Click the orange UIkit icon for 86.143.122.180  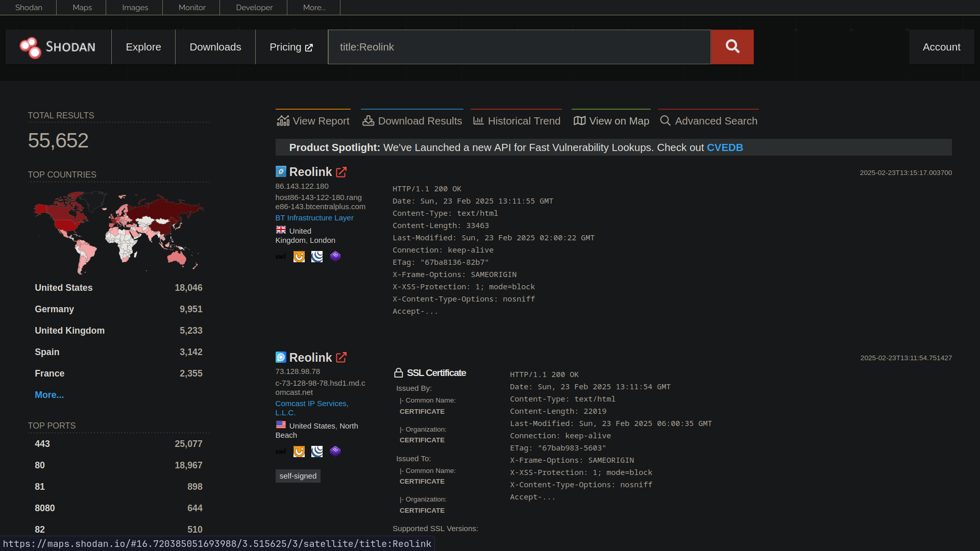tap(299, 256)
